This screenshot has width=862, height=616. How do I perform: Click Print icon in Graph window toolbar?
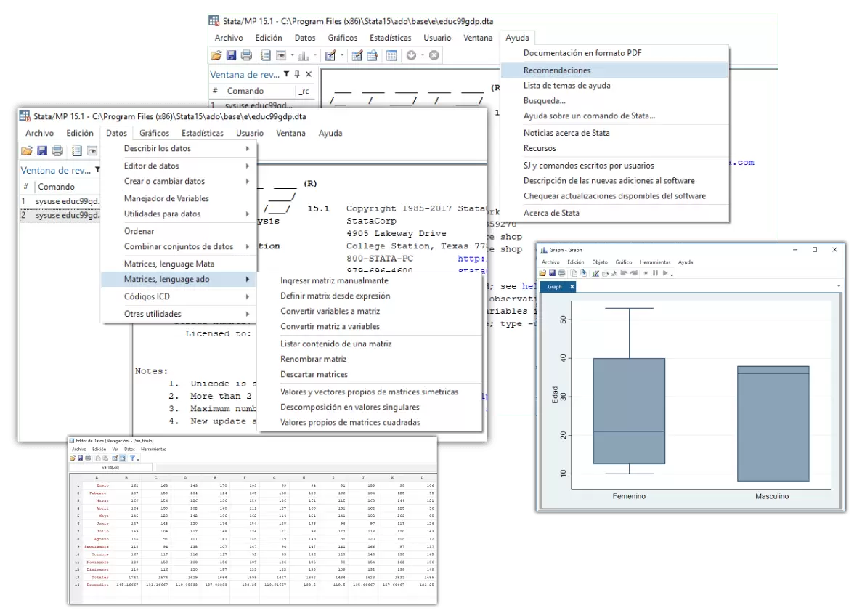coord(561,273)
